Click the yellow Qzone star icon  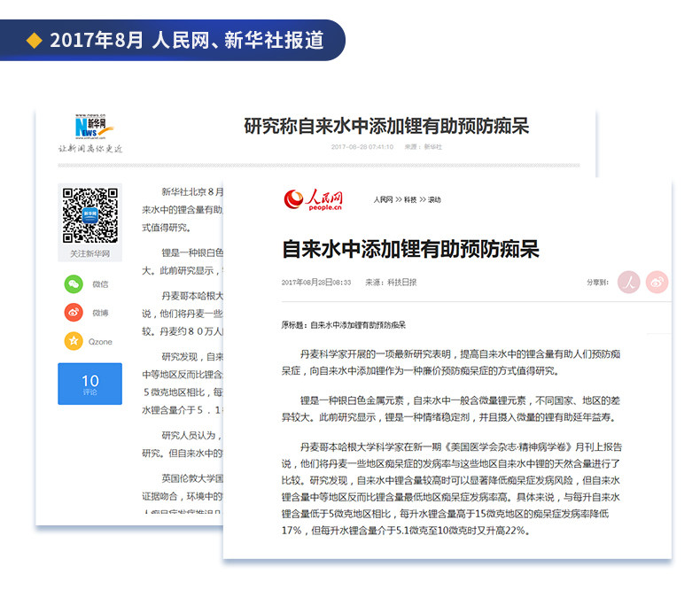74,341
